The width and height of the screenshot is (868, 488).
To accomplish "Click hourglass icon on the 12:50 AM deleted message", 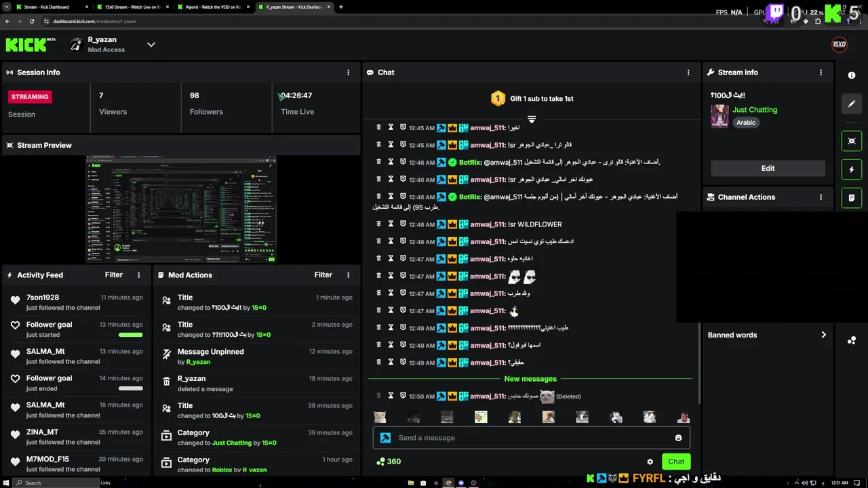I will pyautogui.click(x=391, y=396).
